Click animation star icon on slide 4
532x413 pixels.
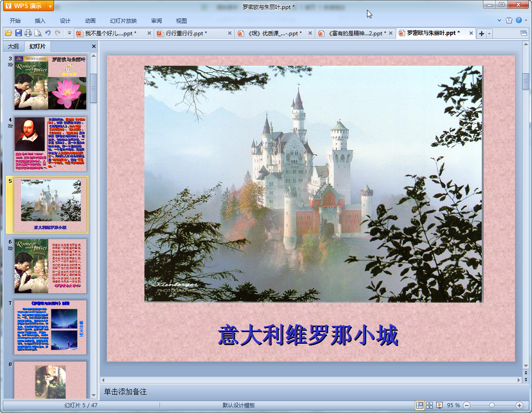tap(10, 126)
